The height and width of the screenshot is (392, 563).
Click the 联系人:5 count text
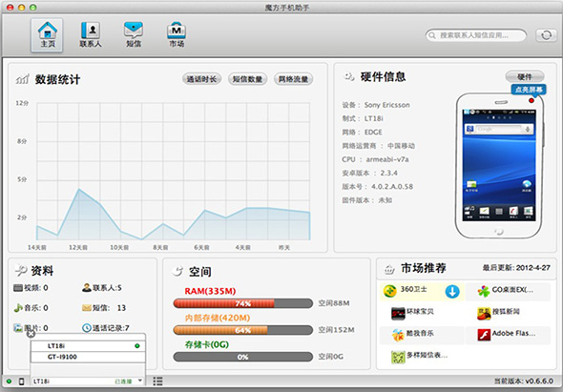click(x=107, y=288)
